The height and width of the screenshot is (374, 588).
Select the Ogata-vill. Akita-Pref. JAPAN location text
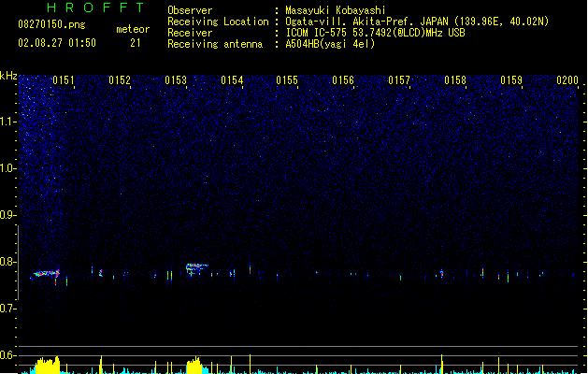click(417, 22)
